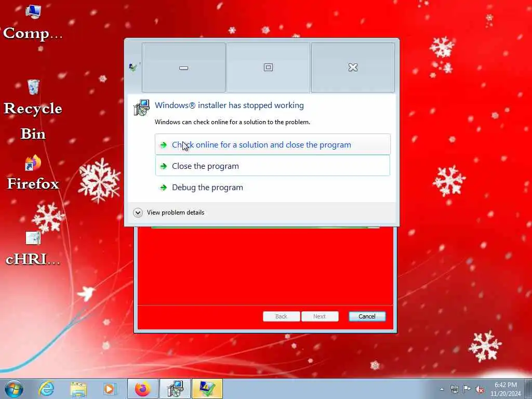Viewport: 532px width, 399px height.
Task: Select the Windows Installer taskbar button
Action: [175, 389]
